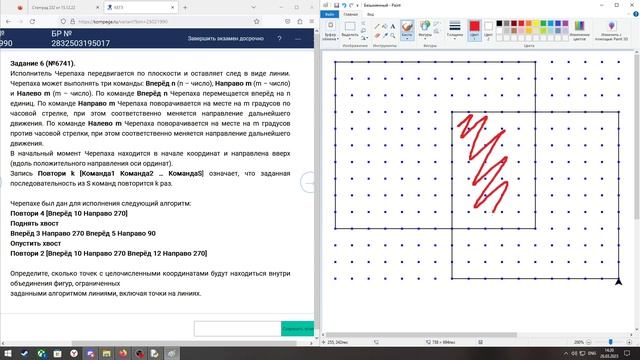Expand the Size (Толщина) line thickness dropdown
The width and height of the screenshot is (640, 360).
point(455,30)
